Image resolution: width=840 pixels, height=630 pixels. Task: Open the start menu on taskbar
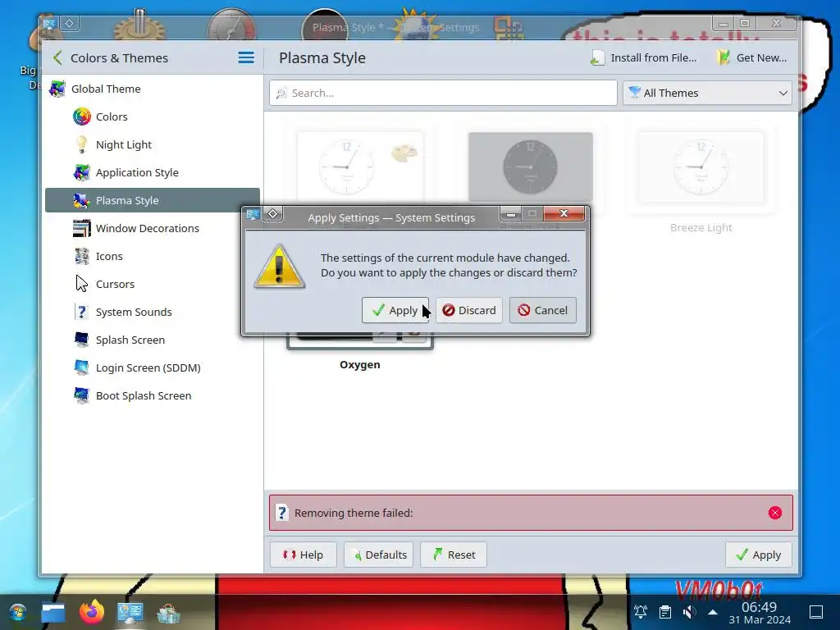18,612
